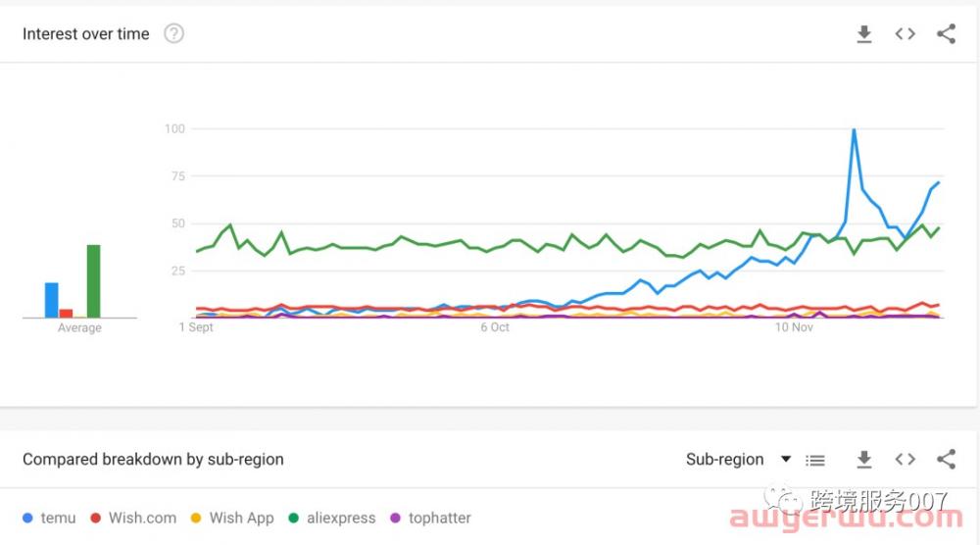980x545 pixels.
Task: Open embed code for sub-region breakdown
Action: tap(905, 460)
